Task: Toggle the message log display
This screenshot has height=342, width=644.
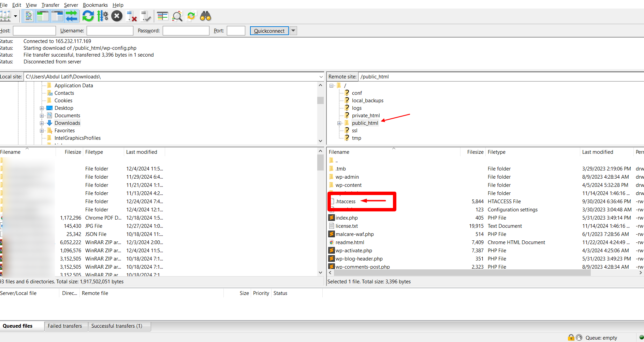Action: (x=28, y=16)
